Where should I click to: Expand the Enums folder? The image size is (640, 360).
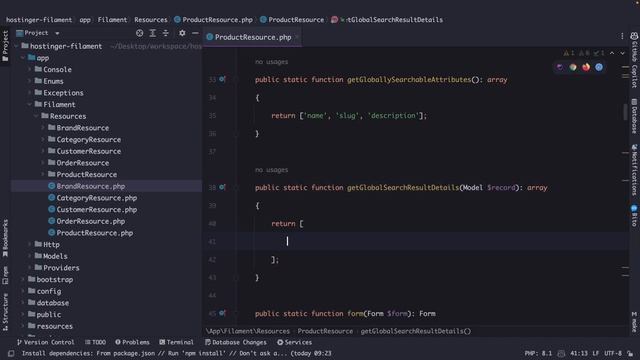tap(29, 81)
